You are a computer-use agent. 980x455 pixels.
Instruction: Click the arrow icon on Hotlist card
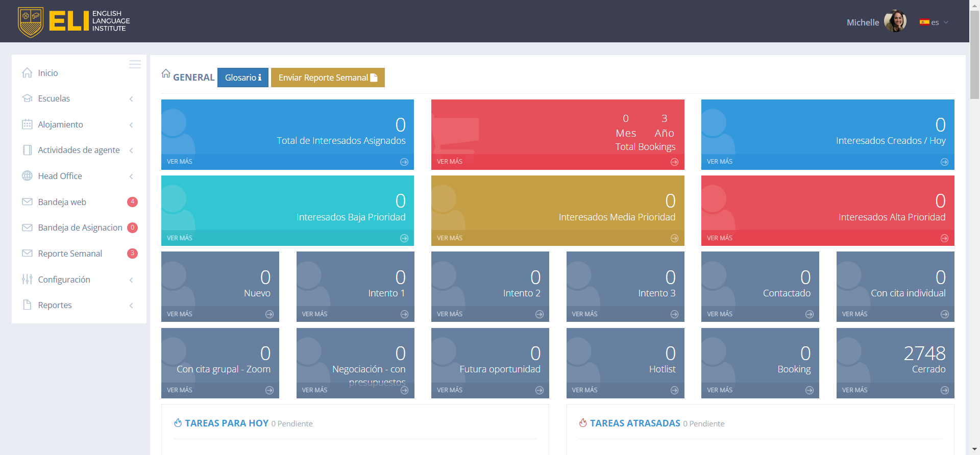click(x=674, y=390)
